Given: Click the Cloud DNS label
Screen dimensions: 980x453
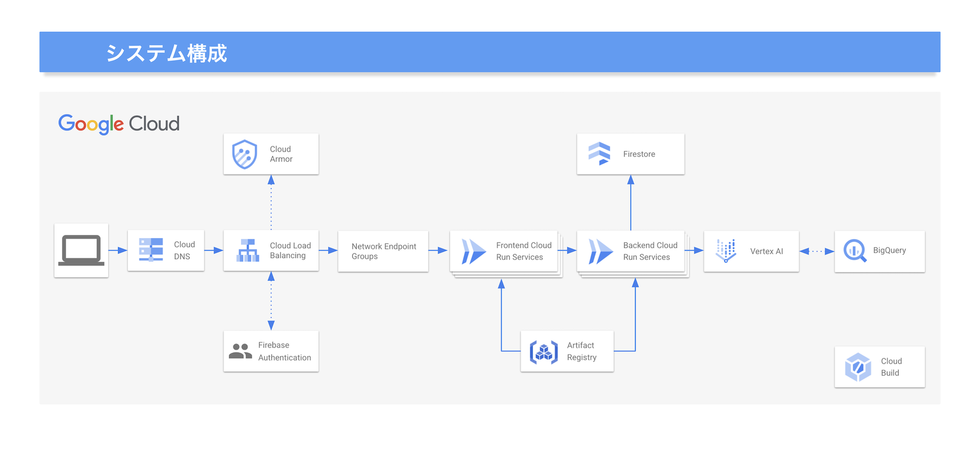Looking at the screenshot, I should [184, 251].
